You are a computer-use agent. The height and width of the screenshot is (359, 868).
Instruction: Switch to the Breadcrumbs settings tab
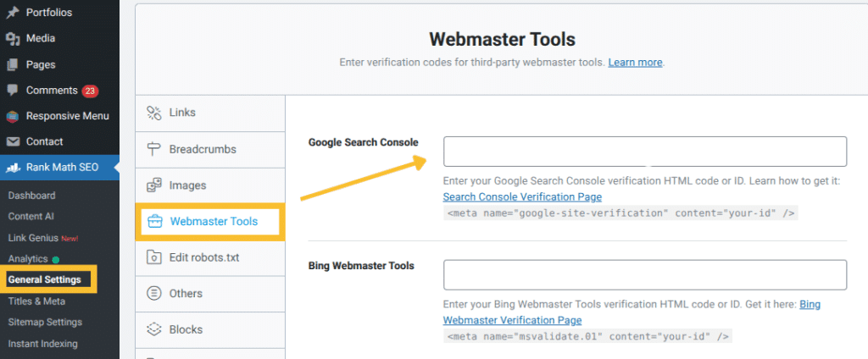coord(210,149)
